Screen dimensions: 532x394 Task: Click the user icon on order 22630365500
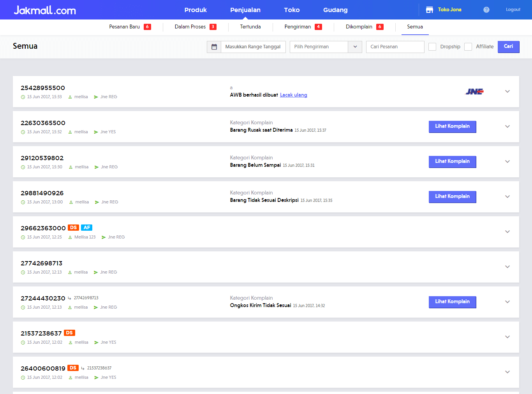pyautogui.click(x=70, y=132)
